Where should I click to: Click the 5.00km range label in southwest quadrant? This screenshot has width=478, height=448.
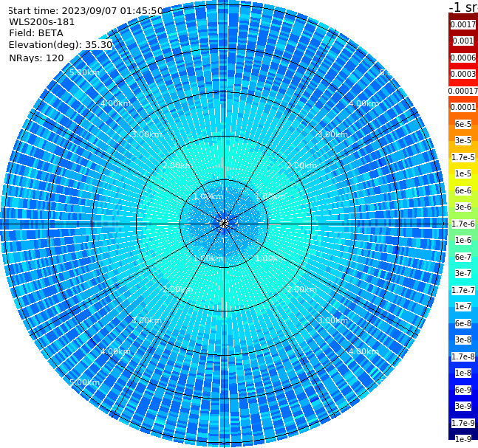coord(84,382)
